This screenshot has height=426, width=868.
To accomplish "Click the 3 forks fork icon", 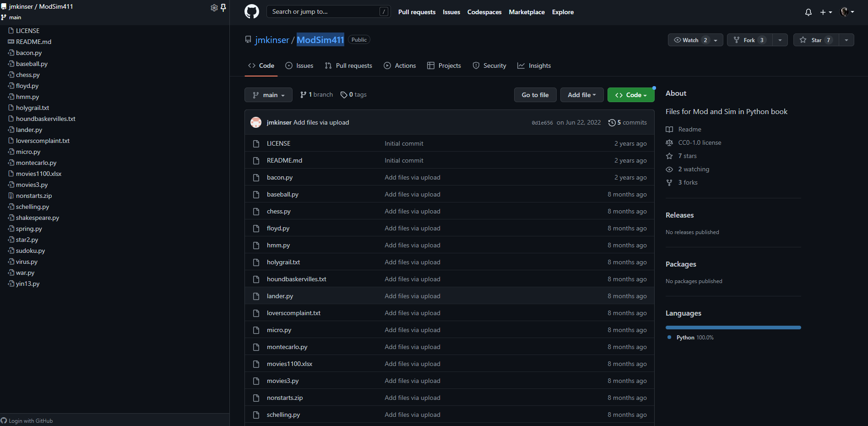I will [x=669, y=182].
